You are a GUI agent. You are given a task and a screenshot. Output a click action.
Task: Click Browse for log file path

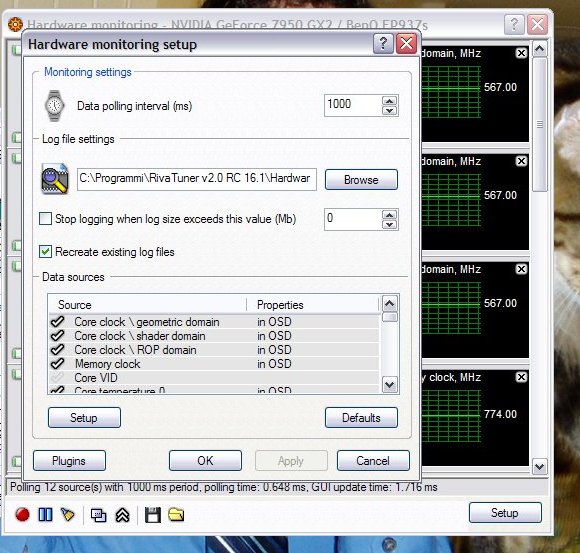(361, 180)
